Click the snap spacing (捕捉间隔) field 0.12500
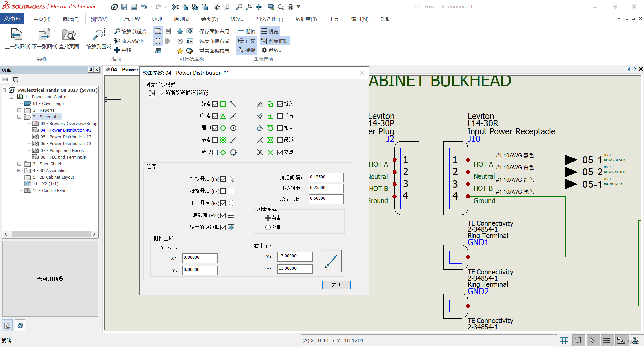 [326, 177]
